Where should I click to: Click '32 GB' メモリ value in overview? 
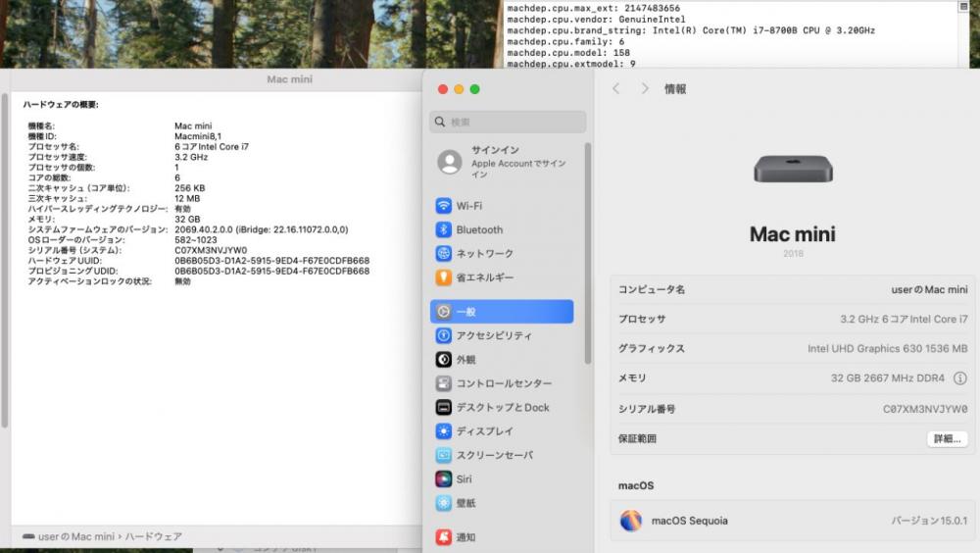(187, 219)
